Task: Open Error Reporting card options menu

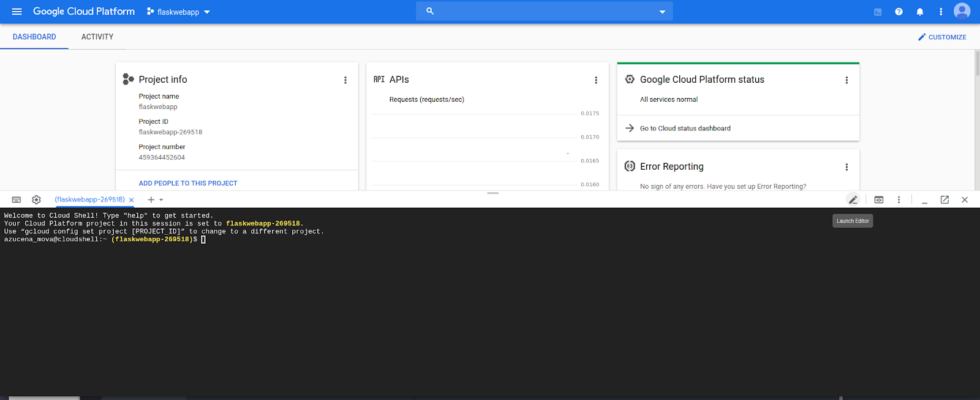Action: coord(846,167)
